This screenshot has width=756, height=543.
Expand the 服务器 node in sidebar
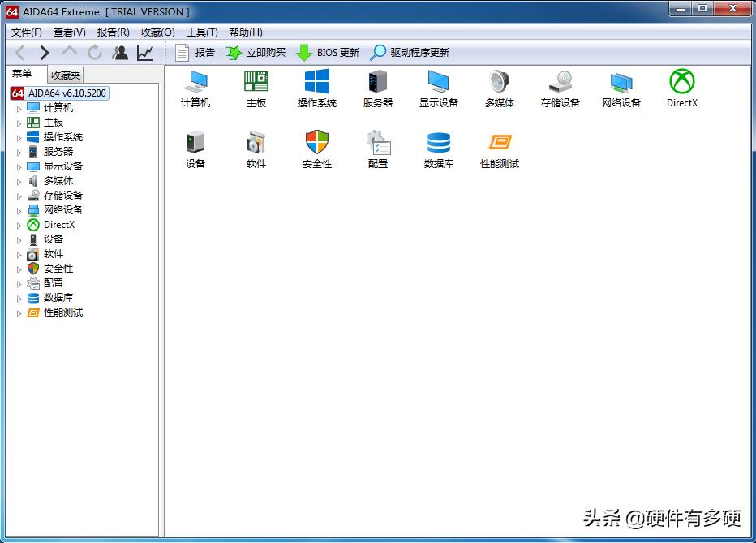19,151
